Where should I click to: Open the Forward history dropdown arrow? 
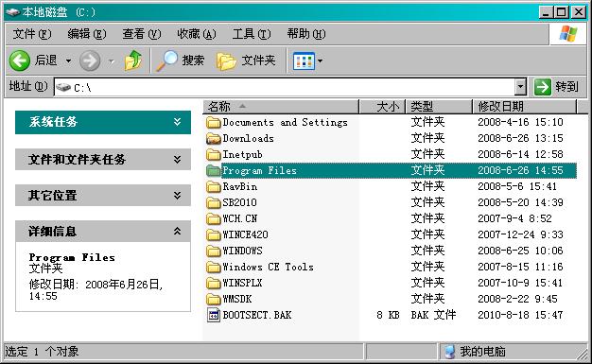(x=111, y=61)
